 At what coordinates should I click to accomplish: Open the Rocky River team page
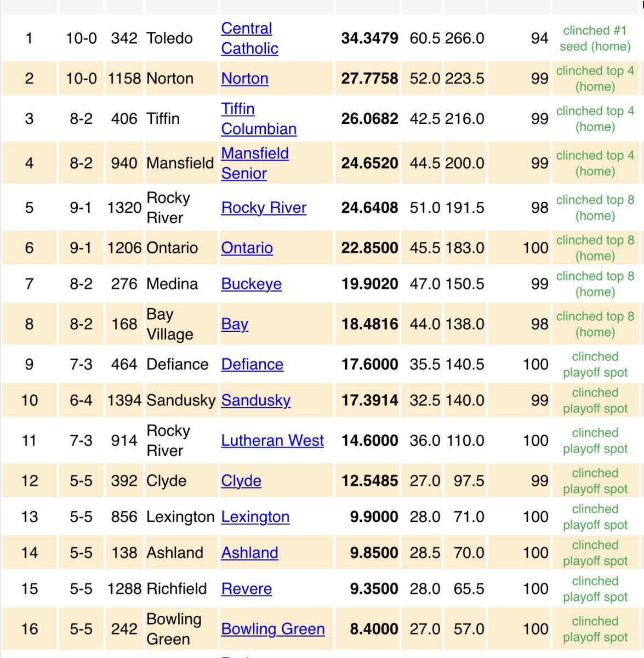263,208
